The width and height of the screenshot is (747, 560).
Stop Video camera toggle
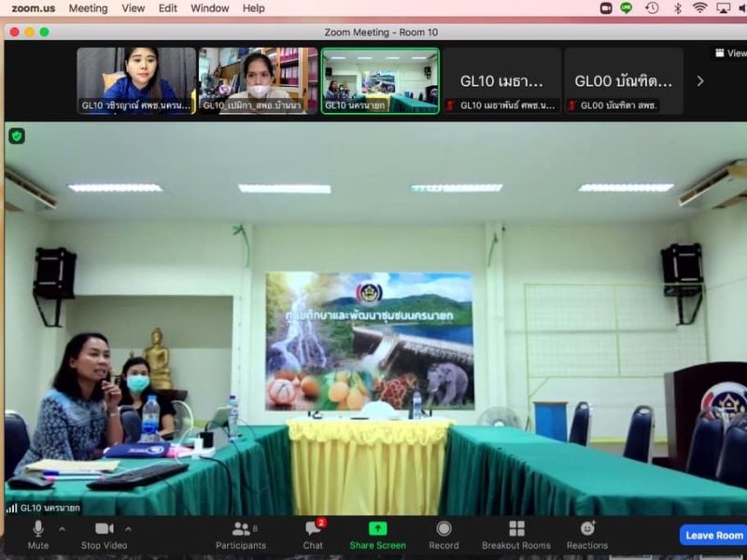click(104, 534)
